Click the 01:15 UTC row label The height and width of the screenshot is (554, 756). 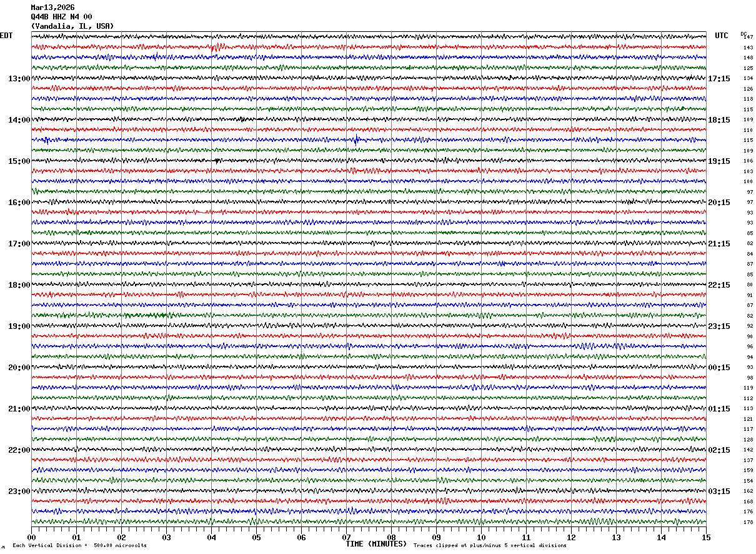[x=719, y=409]
